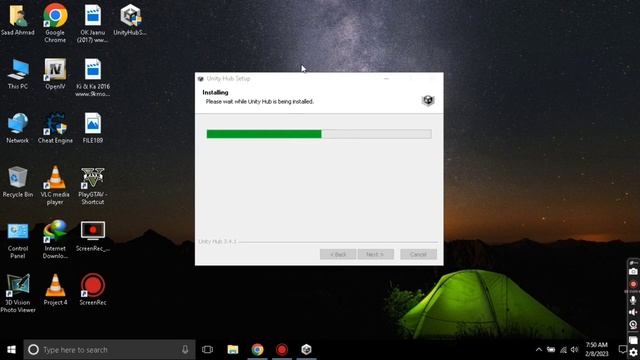Open the Network desktop icon
640x360 pixels.
point(18,128)
